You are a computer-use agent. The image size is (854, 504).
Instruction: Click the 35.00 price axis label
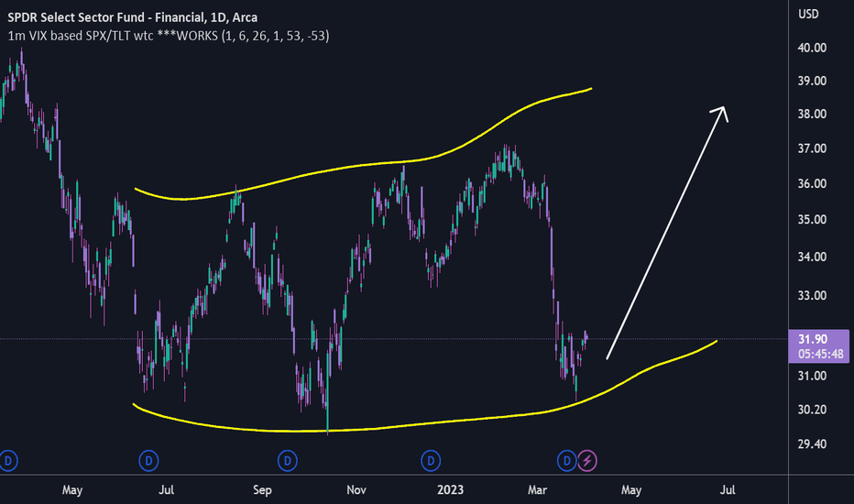click(812, 220)
